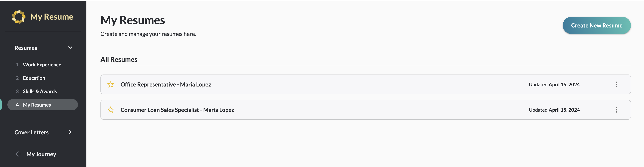This screenshot has height=167, width=644.
Task: Click the back arrow beside My Journey
Action: pos(18,154)
